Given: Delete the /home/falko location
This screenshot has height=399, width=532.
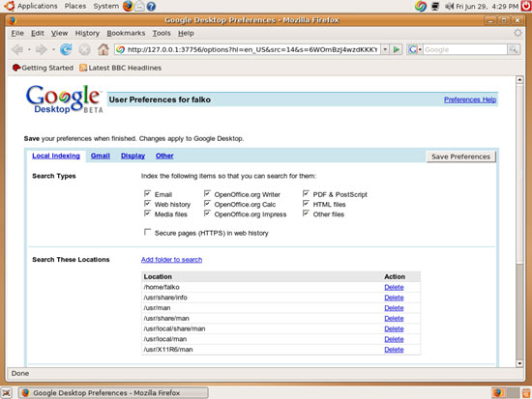Looking at the screenshot, I should [394, 287].
